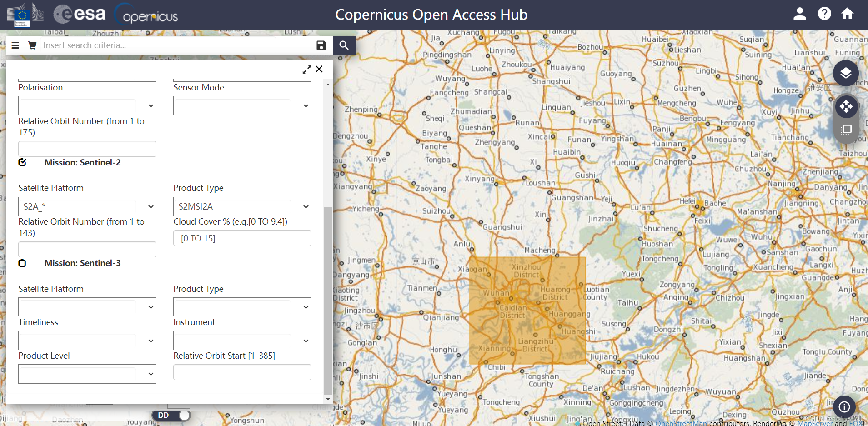Image resolution: width=868 pixels, height=426 pixels.
Task: Open the Instrument dropdown
Action: 242,341
